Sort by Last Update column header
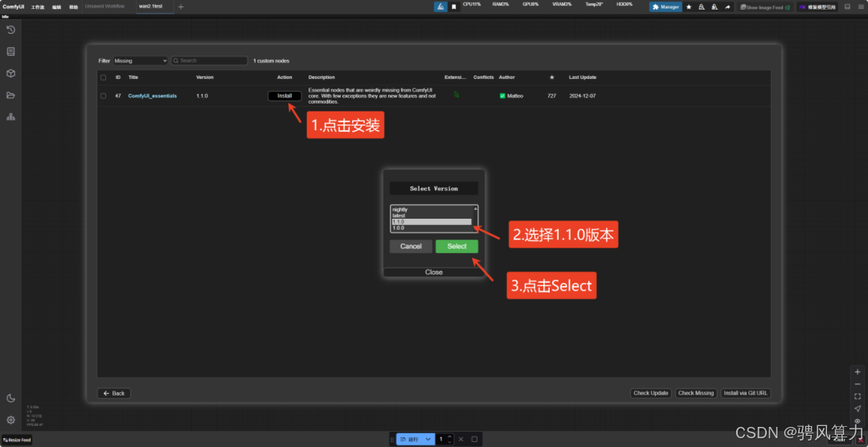The image size is (868, 447). click(x=583, y=77)
